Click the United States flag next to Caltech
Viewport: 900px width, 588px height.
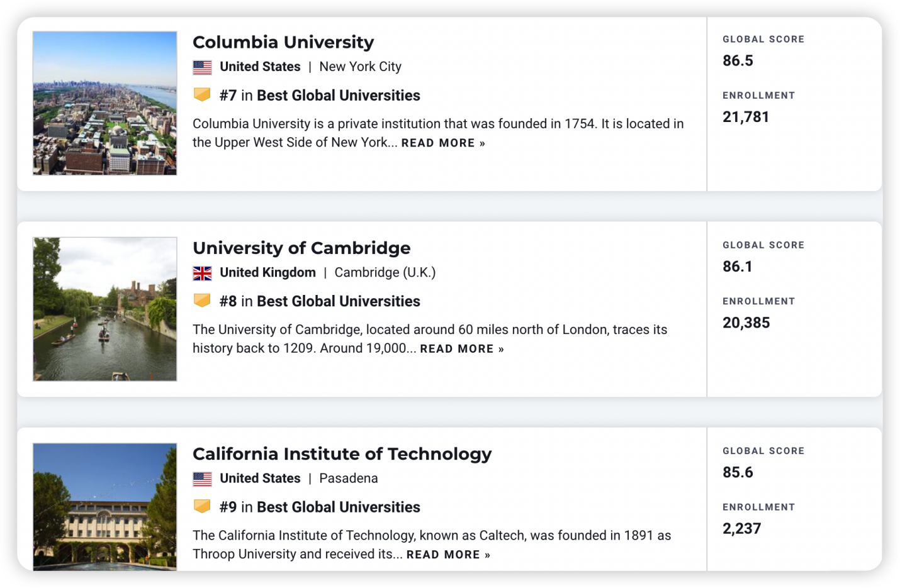point(203,478)
